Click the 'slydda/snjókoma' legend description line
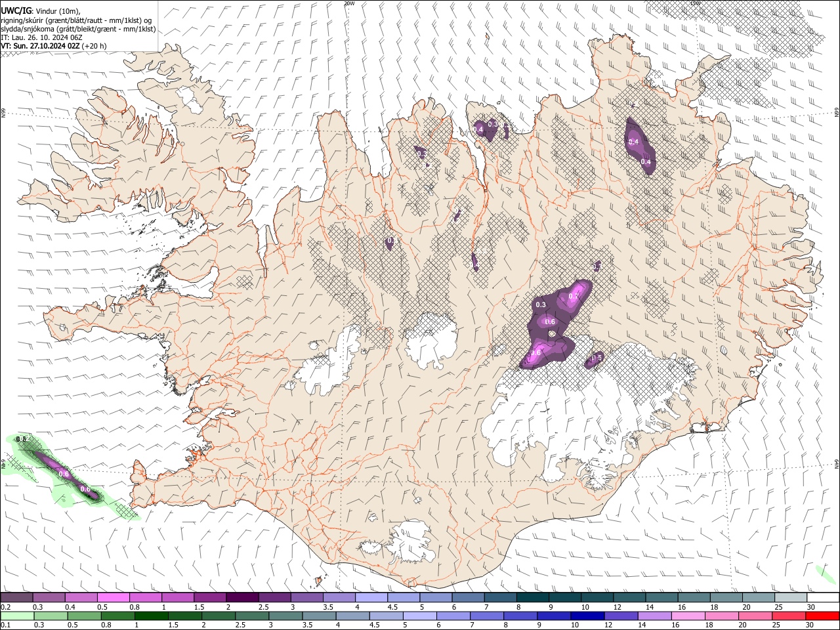 78,29
